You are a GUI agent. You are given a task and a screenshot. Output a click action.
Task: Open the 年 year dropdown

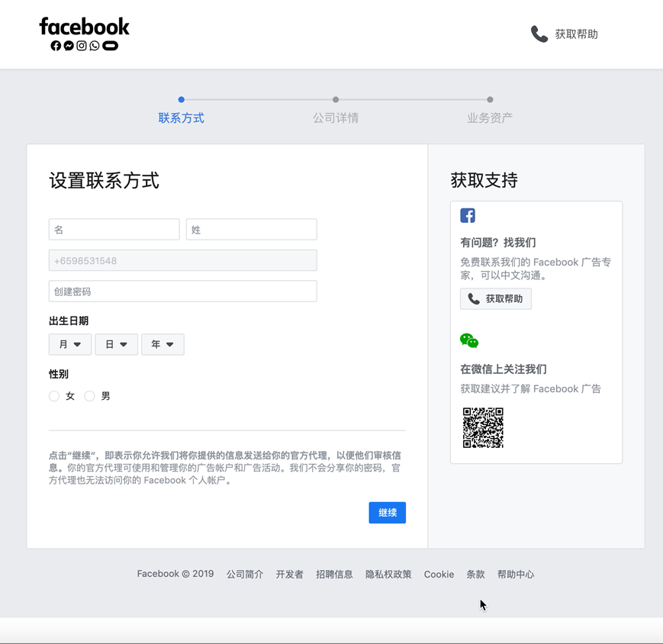(163, 344)
